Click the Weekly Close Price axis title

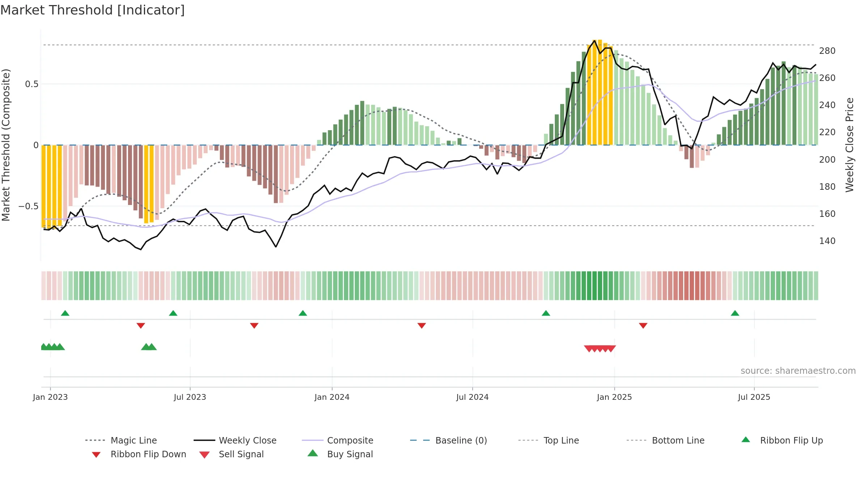point(850,145)
